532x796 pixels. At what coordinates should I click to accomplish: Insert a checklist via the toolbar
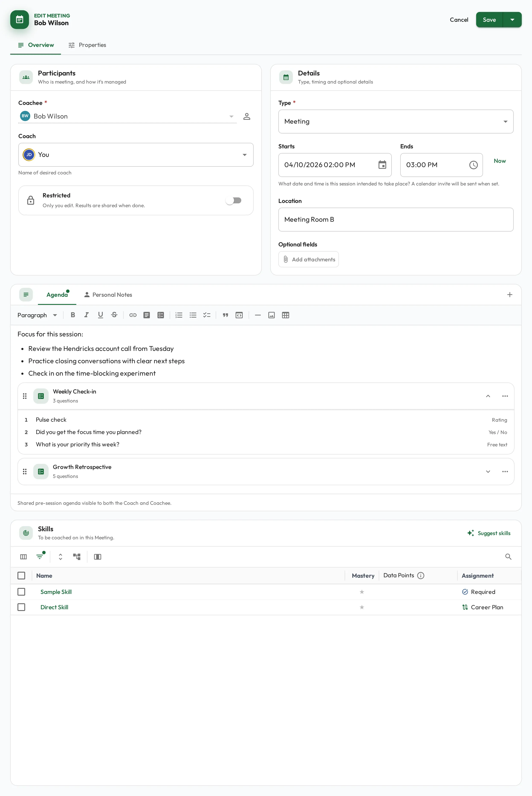[207, 315]
